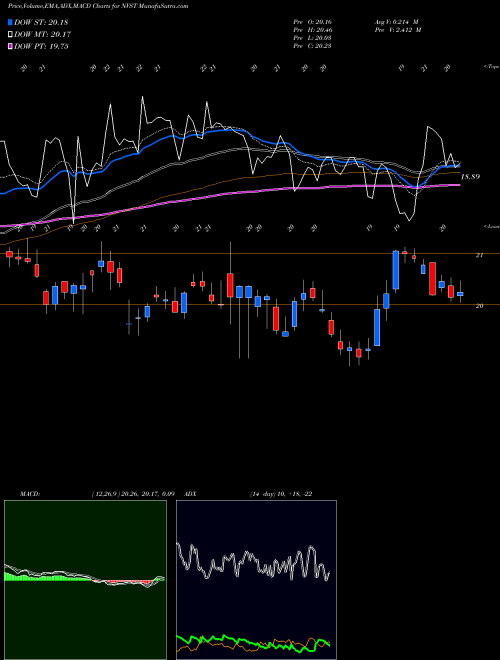Click the ADX heading label
500x660 pixels.
[190, 494]
